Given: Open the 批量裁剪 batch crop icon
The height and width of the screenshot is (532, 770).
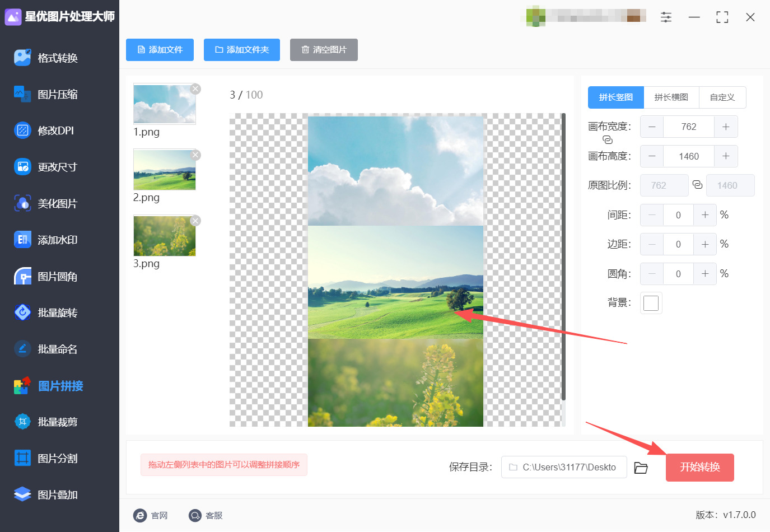Looking at the screenshot, I should [22, 422].
